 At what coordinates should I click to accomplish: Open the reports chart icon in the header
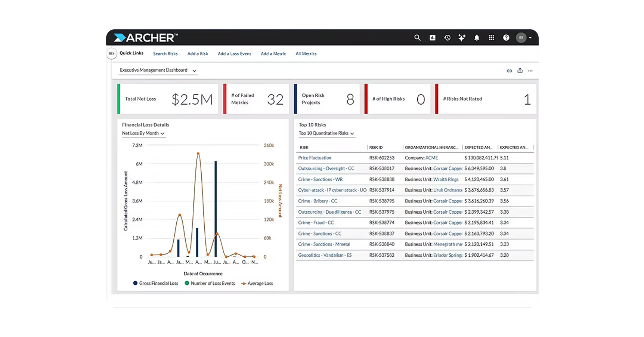coord(433,38)
